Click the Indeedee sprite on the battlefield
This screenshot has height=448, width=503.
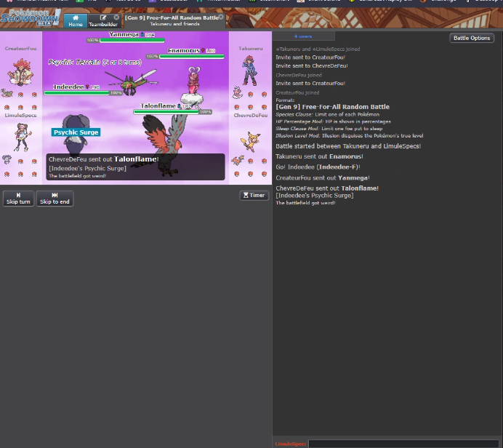pyautogui.click(x=76, y=135)
